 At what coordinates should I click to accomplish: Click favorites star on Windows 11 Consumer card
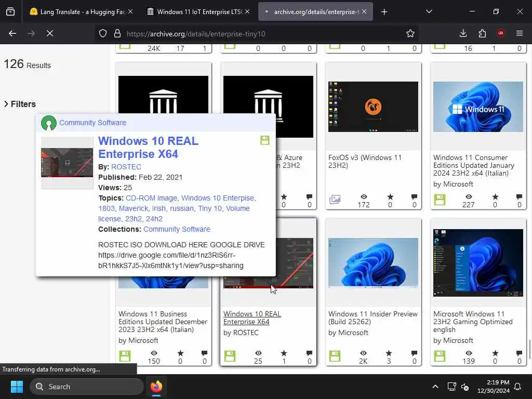495,197
